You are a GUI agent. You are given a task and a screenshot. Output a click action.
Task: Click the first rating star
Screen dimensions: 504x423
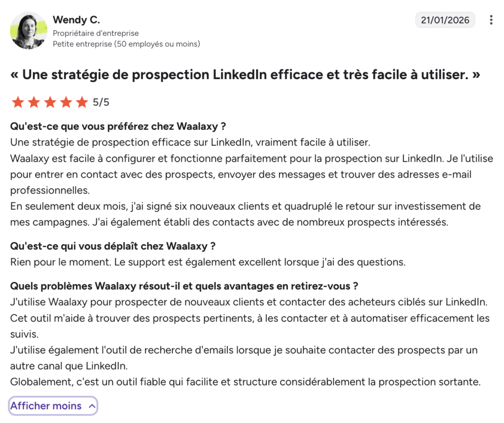(18, 102)
